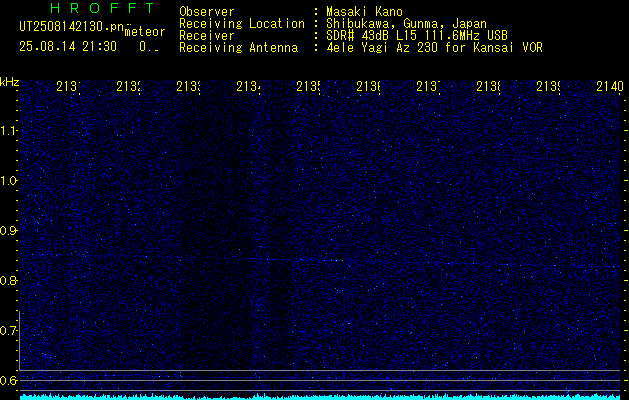
Task: Click the 0.7 frequency axis label
Action: (x=9, y=330)
